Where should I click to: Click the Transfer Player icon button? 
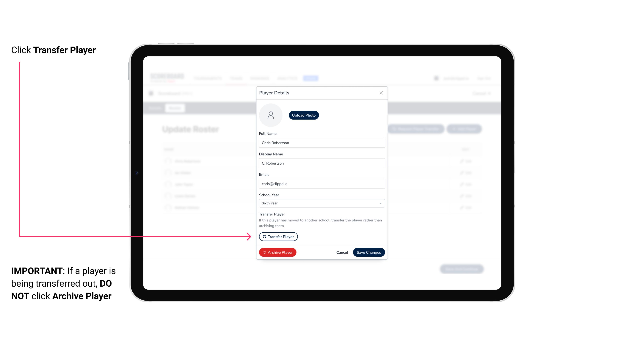click(278, 237)
